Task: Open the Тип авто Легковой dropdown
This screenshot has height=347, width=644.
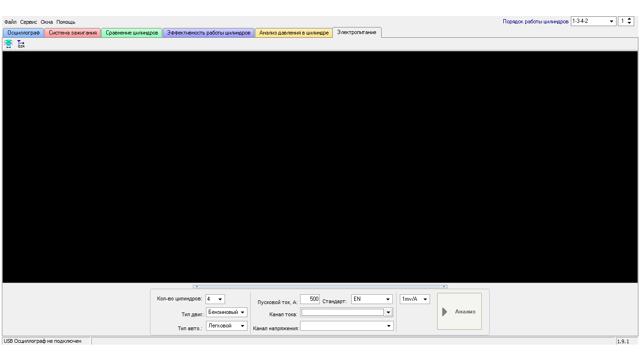Action: pos(242,326)
